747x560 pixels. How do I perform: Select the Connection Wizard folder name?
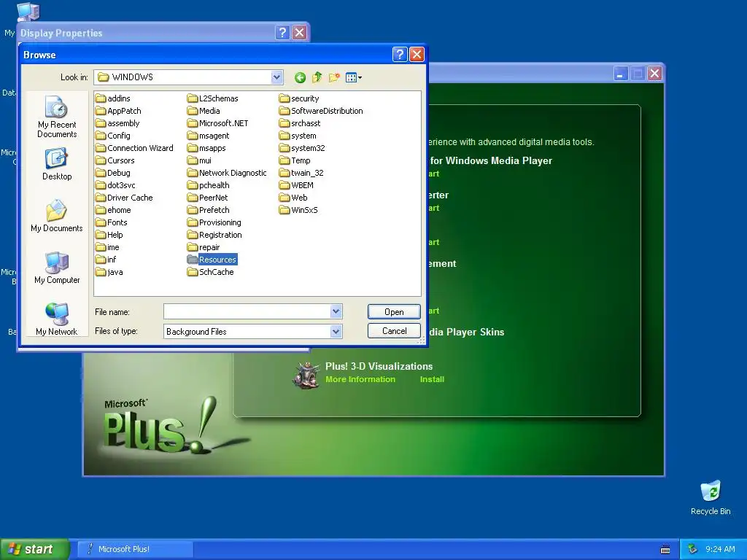140,148
